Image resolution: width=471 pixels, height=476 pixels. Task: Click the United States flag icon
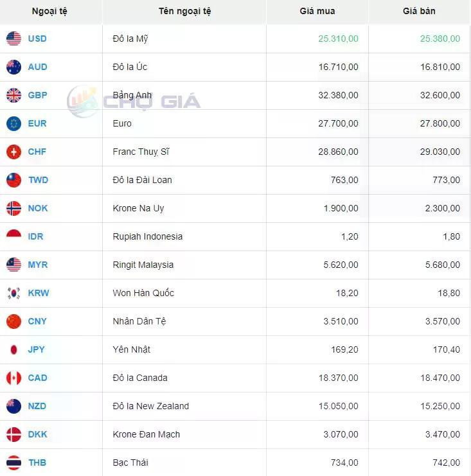(x=13, y=39)
